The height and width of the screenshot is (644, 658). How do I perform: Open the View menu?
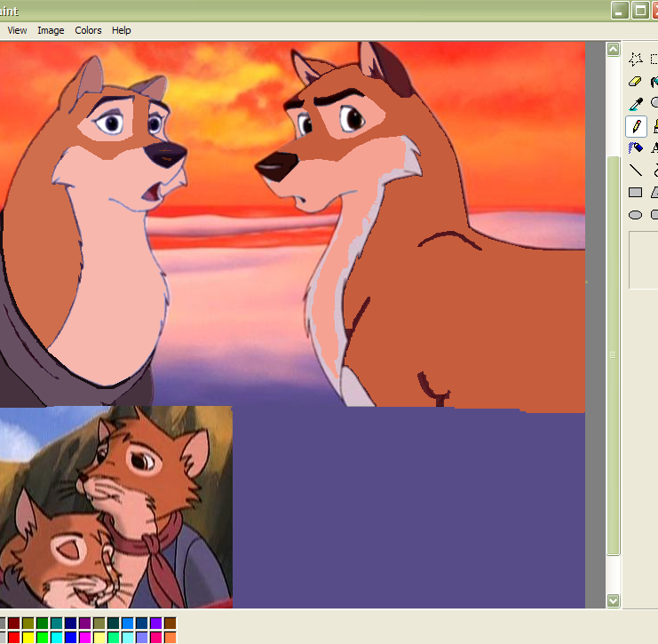click(x=17, y=30)
